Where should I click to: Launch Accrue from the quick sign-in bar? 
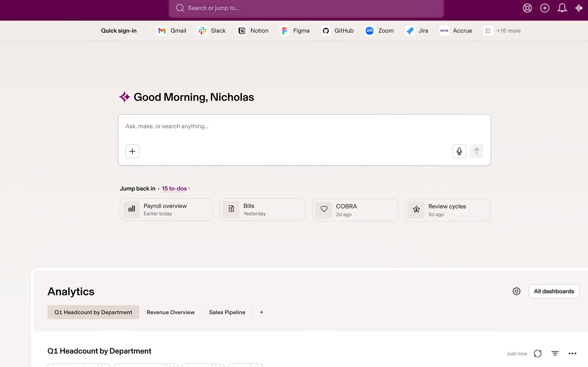(x=456, y=31)
